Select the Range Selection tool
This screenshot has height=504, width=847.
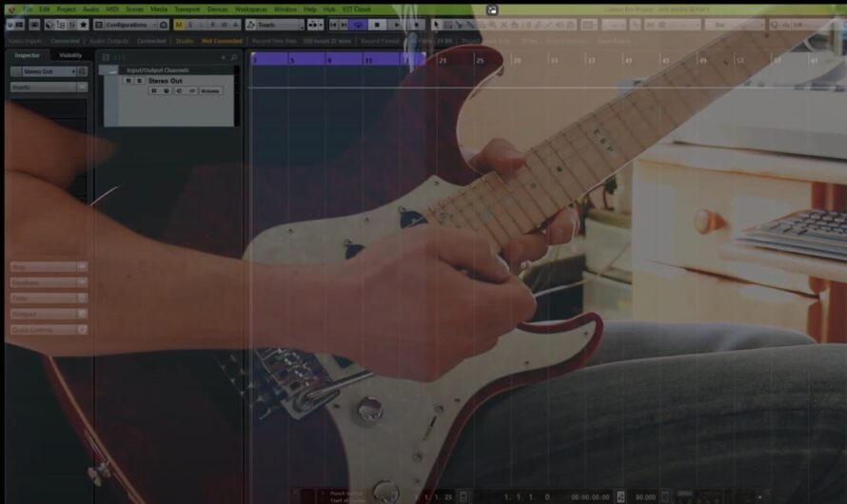click(448, 25)
